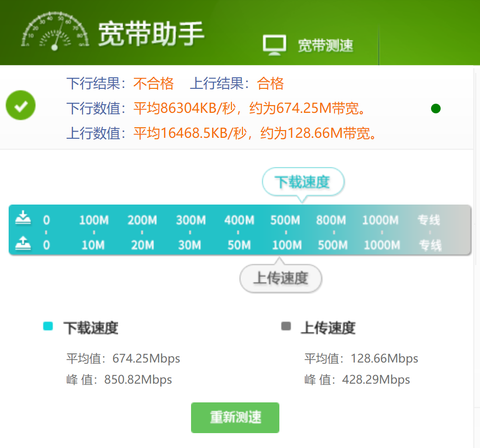This screenshot has width=480, height=448.
Task: Click the 10M upload scale label
Action: click(x=93, y=245)
